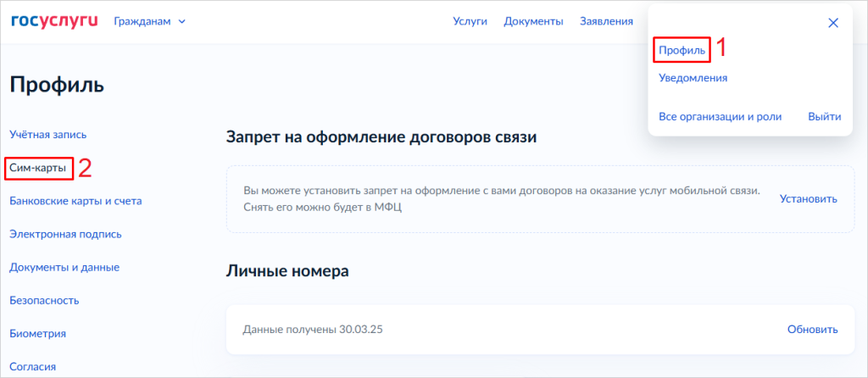This screenshot has height=378, width=868.
Task: Open Электронная подпись section
Action: (65, 234)
